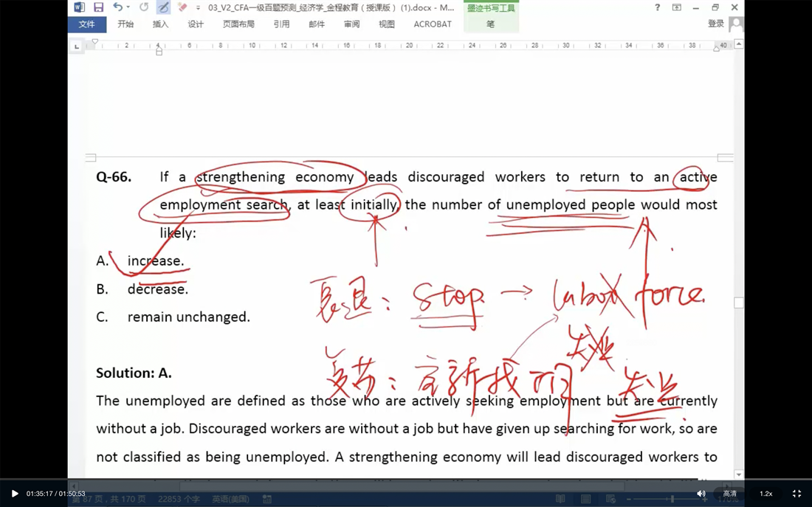Screen dimensions: 812x507
Task: Click the vertical scrollbar up arrow
Action: (x=739, y=44)
